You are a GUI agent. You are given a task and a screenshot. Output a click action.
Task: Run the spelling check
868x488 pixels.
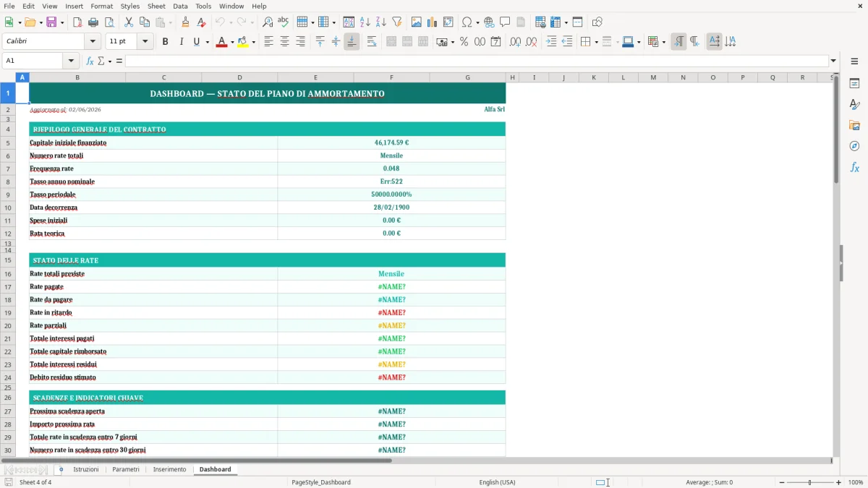click(x=283, y=22)
